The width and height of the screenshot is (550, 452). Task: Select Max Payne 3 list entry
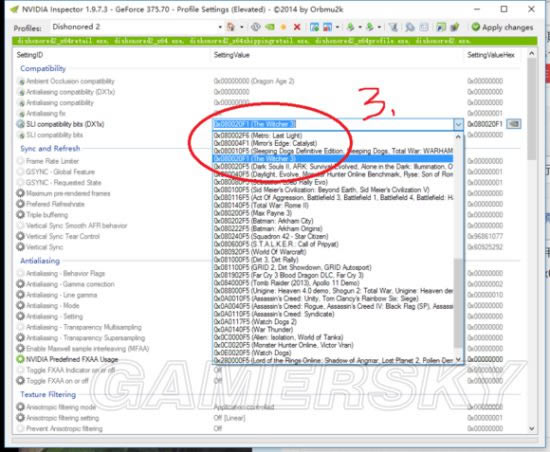(x=253, y=213)
